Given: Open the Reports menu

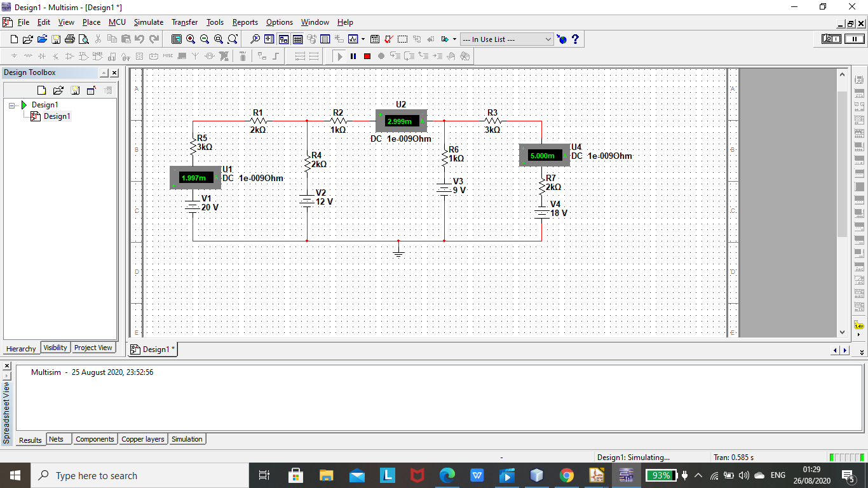Looking at the screenshot, I should point(245,22).
